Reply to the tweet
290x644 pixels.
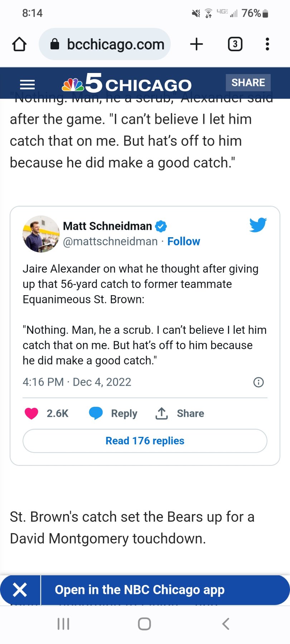113,413
